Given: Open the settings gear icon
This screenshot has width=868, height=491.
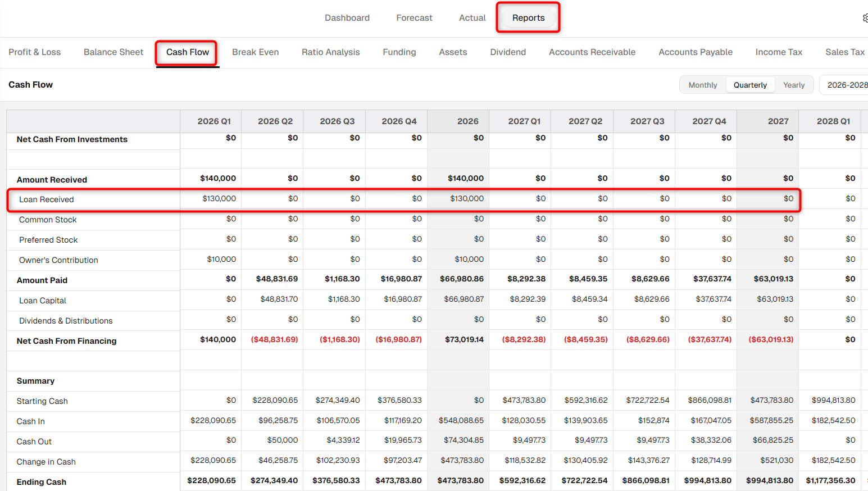Looking at the screenshot, I should pyautogui.click(x=865, y=18).
